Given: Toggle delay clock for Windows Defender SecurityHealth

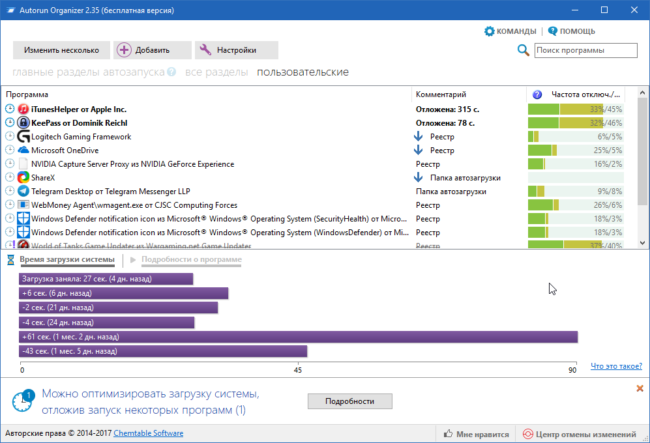Looking at the screenshot, I should coord(10,218).
